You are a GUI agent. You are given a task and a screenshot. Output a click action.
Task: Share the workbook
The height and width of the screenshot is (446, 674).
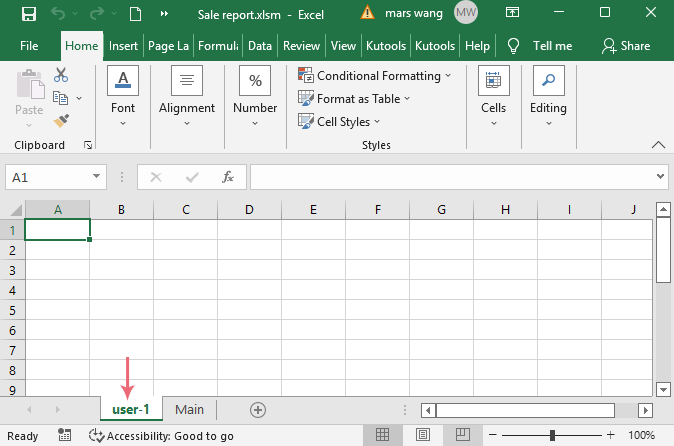tap(626, 46)
